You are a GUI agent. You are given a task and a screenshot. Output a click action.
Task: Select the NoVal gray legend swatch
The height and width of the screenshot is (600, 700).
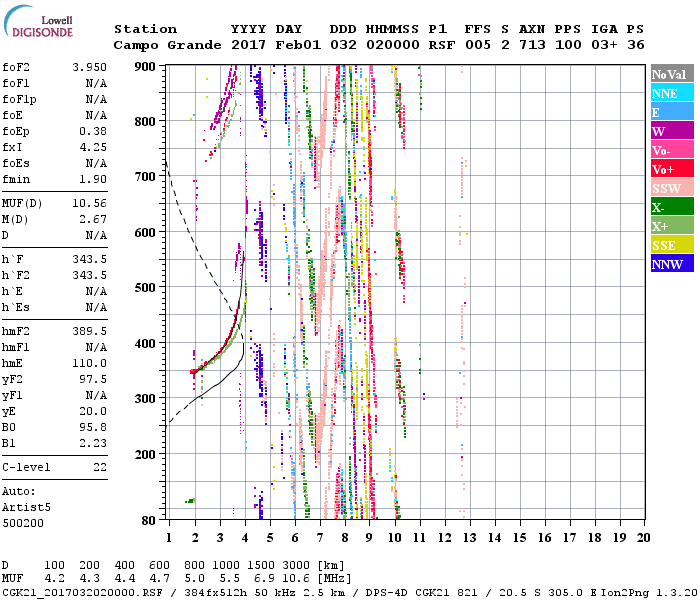tap(672, 74)
